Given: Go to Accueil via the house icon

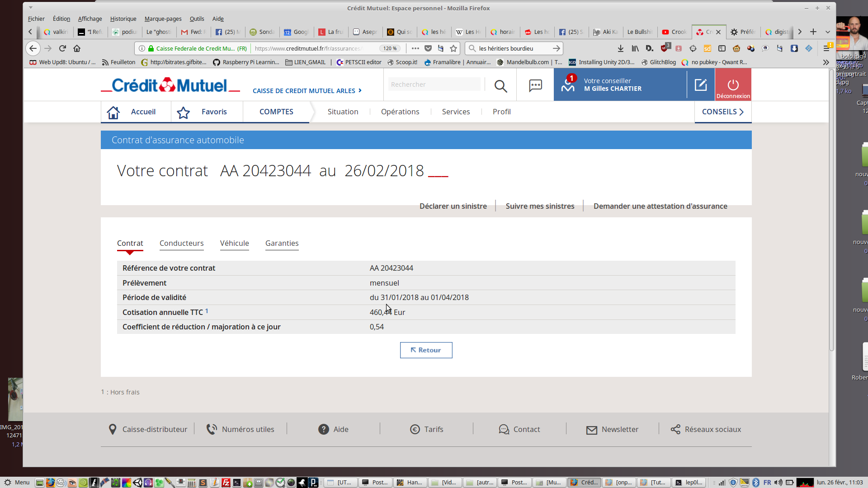Looking at the screenshot, I should click(x=113, y=112).
